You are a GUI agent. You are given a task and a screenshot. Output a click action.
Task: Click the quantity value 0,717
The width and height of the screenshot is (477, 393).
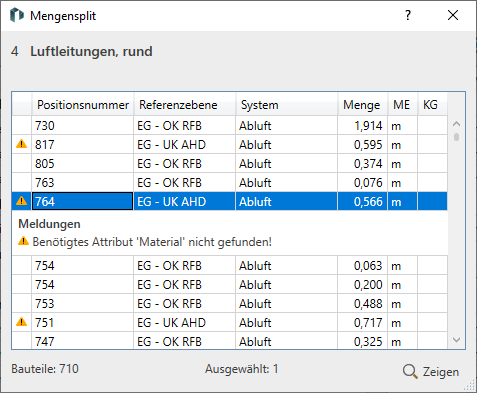coord(368,323)
